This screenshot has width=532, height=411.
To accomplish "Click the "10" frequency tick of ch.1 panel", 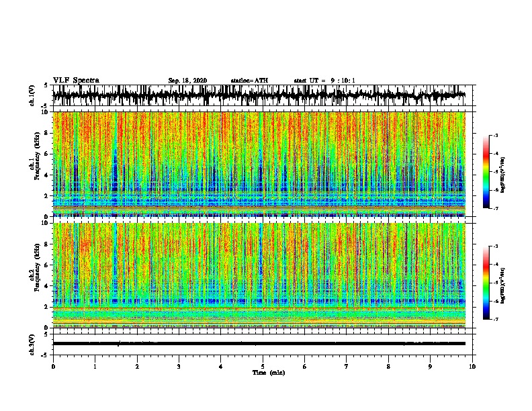I will [x=46, y=112].
